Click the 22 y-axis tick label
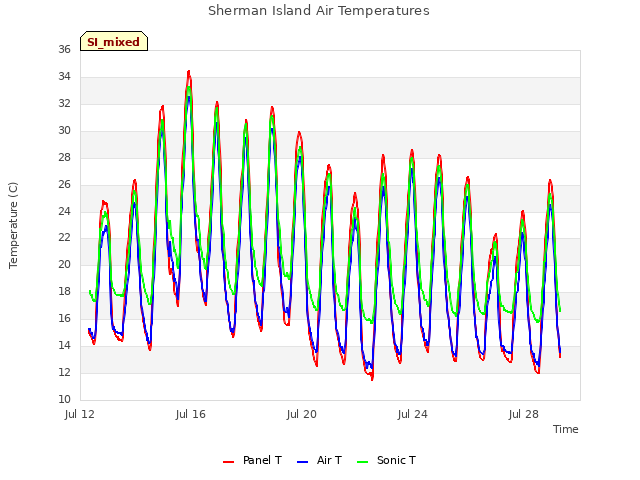640x480 pixels. coord(64,238)
